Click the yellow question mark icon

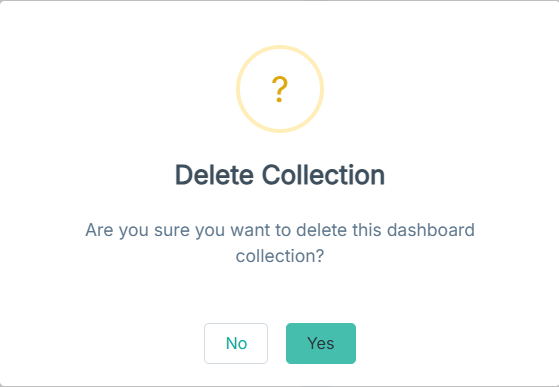coord(280,89)
